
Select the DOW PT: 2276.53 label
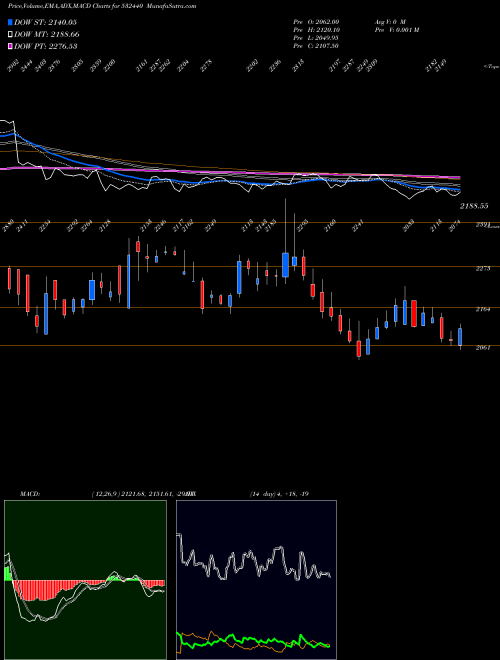click(x=45, y=46)
